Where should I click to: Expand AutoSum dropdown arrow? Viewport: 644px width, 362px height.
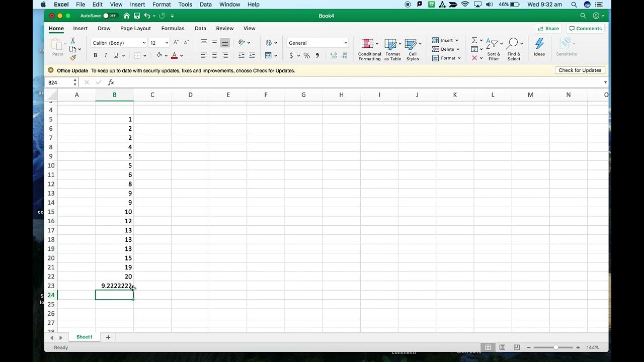[x=481, y=40]
